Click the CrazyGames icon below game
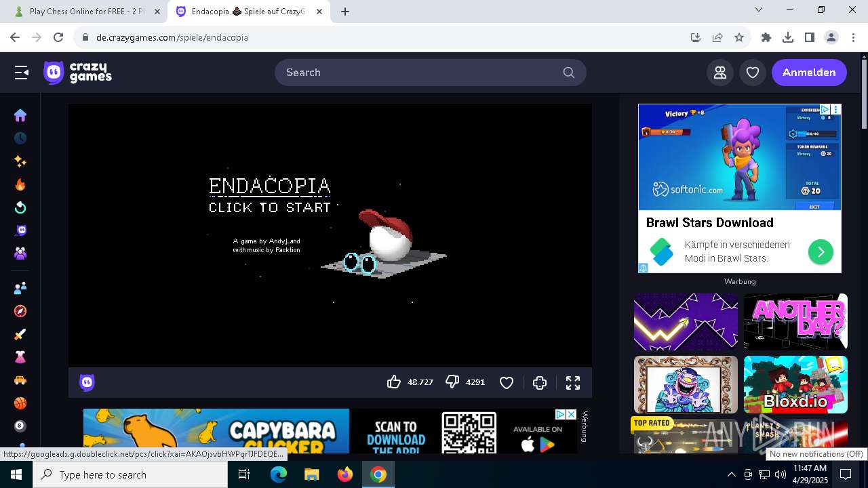This screenshot has height=488, width=868. pyautogui.click(x=87, y=383)
